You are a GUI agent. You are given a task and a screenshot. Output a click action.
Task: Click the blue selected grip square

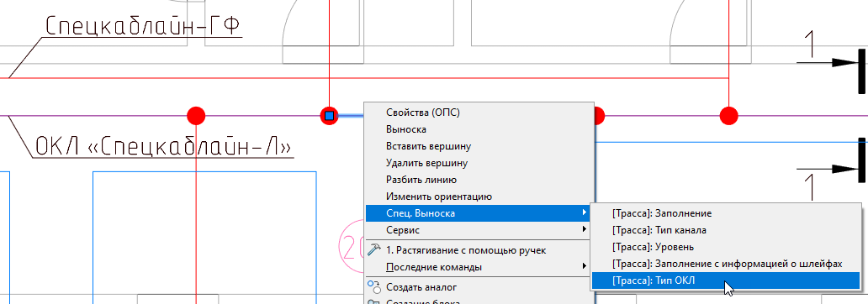point(330,116)
